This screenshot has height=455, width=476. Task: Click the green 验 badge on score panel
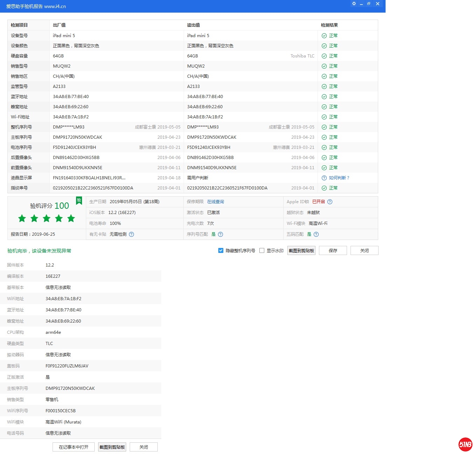[79, 200]
